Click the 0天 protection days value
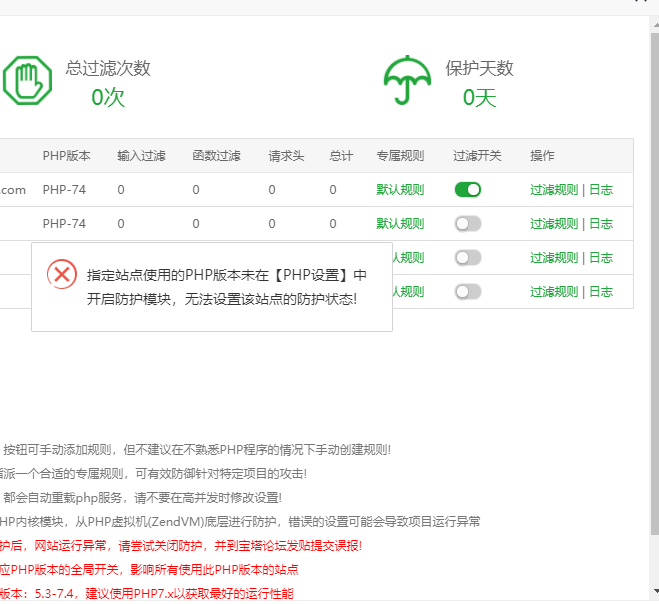This screenshot has width=659, height=604. coord(480,98)
